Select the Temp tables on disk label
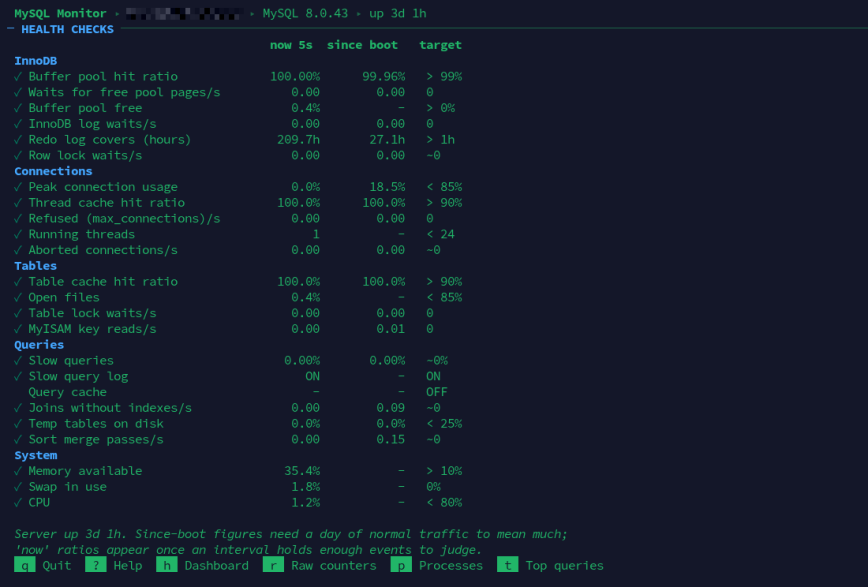Image resolution: width=868 pixels, height=587 pixels. coord(96,424)
